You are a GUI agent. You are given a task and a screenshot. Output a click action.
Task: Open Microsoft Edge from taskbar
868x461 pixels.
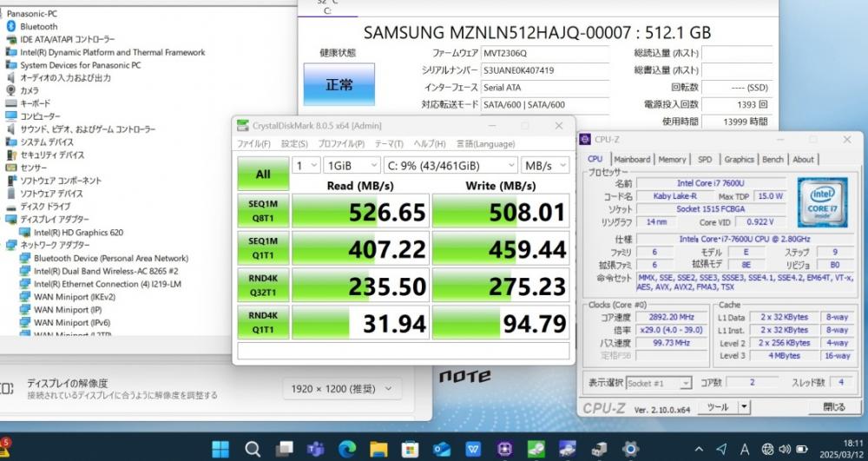347,449
